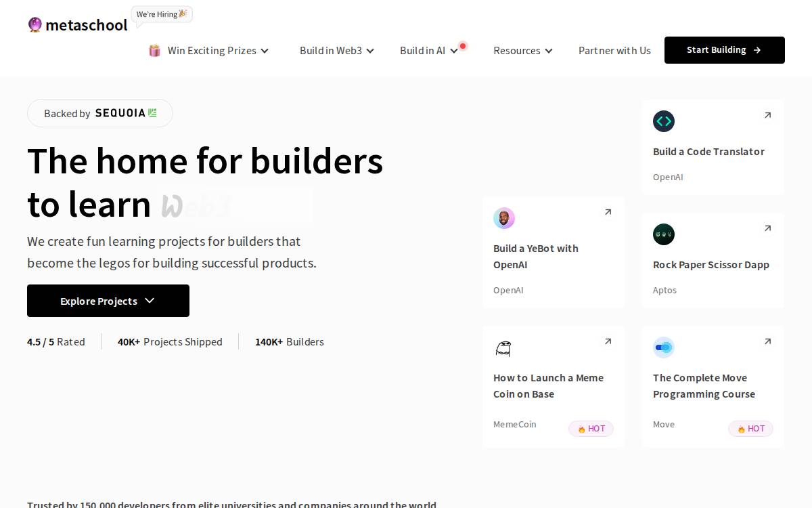Click The home for builders headline
The width and height of the screenshot is (812, 508).
point(205,161)
